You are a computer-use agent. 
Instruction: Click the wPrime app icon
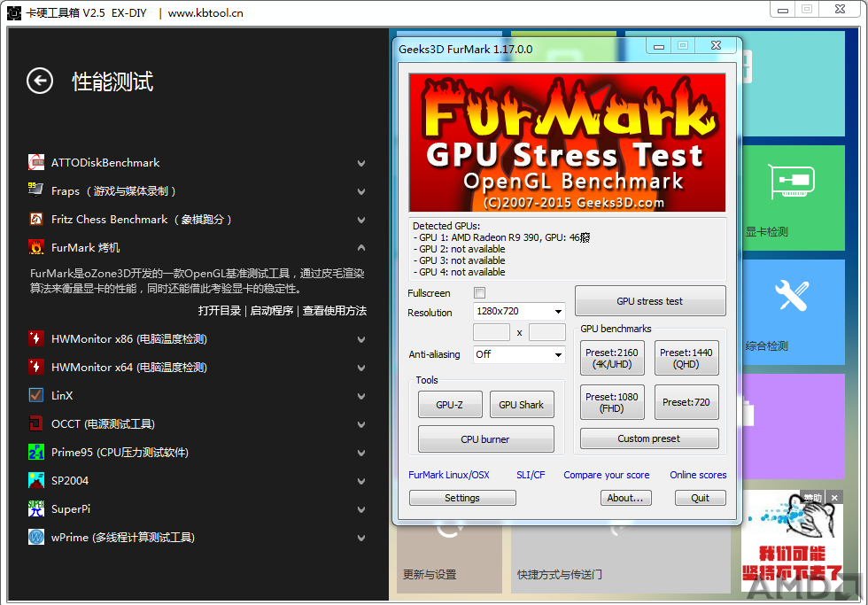coord(36,537)
